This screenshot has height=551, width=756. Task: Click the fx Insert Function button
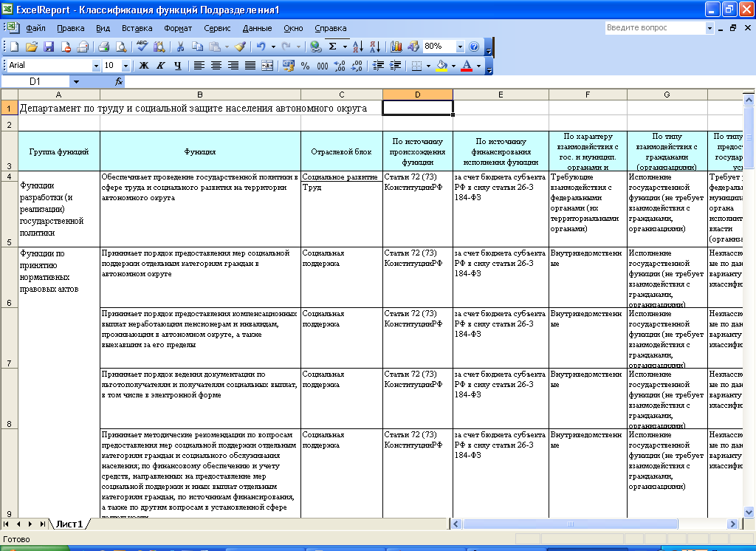pos(119,81)
